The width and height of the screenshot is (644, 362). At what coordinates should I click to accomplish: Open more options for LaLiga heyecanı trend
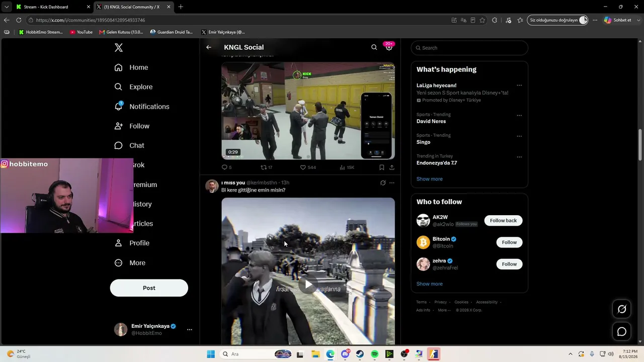pos(519,85)
